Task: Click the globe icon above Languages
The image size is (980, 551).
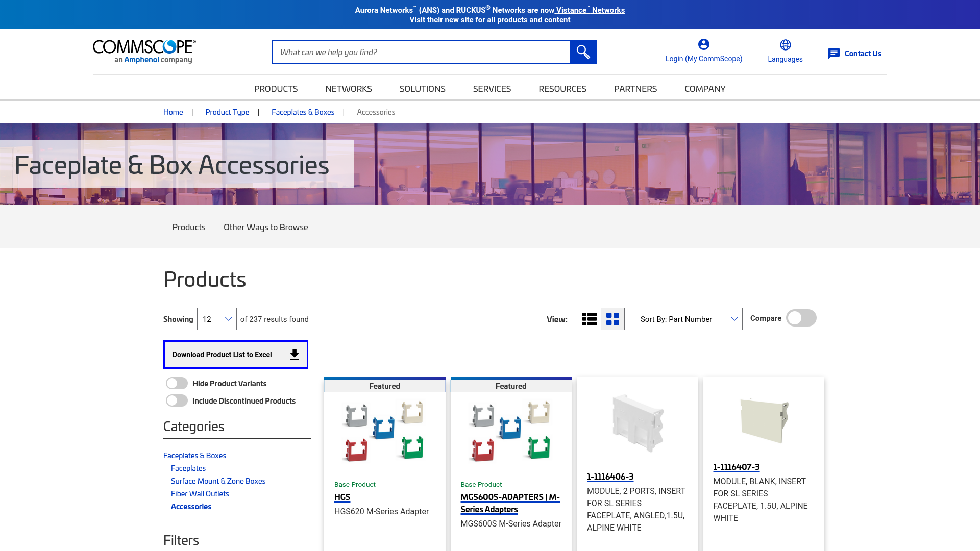Action: [x=786, y=45]
